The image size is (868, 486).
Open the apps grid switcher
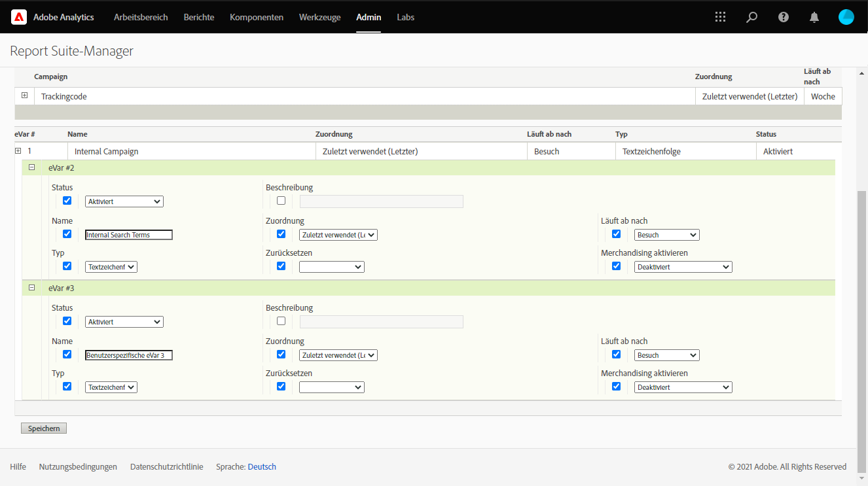(720, 17)
